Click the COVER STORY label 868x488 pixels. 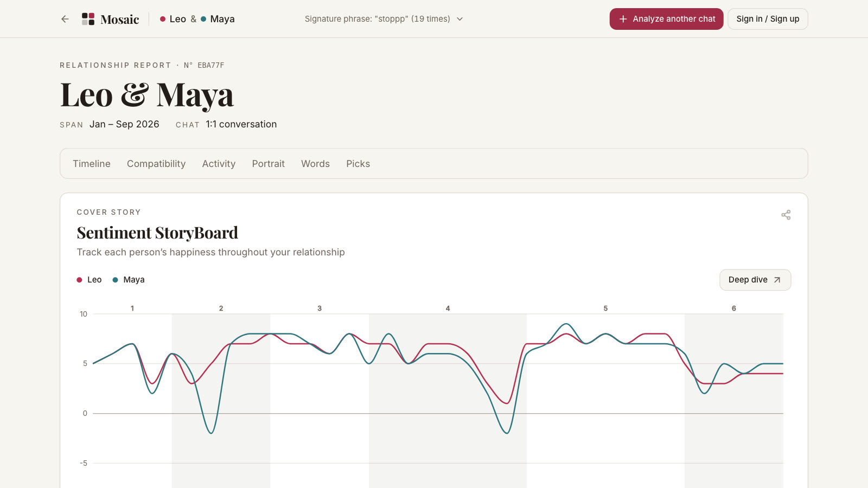click(109, 212)
